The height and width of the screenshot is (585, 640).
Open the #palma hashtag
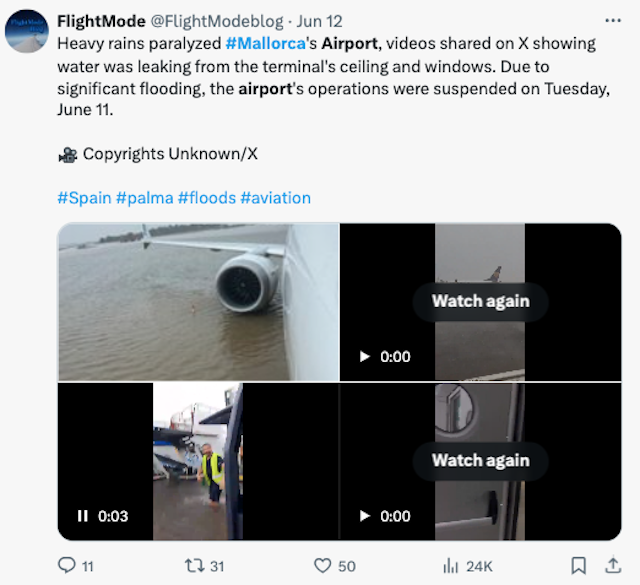[x=144, y=198]
